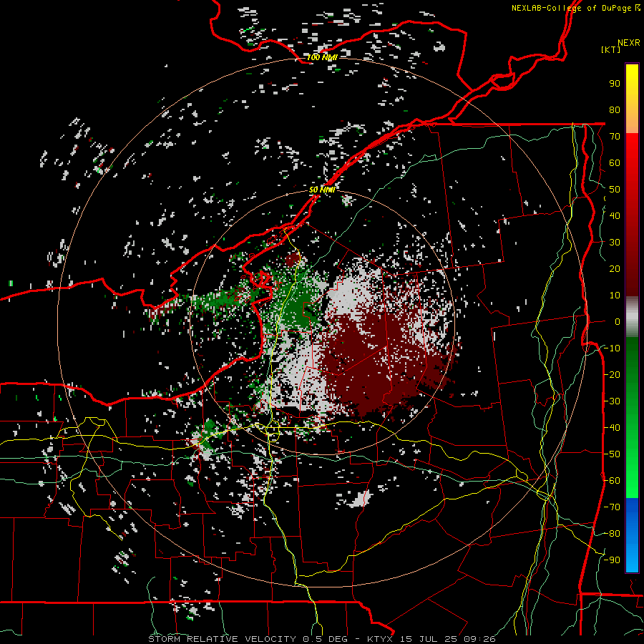Click the NEXLAB-College of DuPage label

click(x=572, y=8)
